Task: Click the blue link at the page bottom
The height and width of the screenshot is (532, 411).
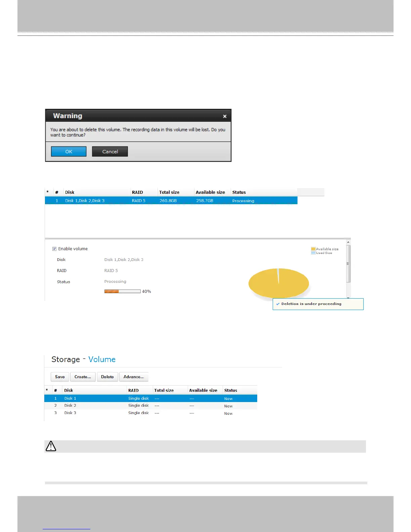Action: pos(66,529)
